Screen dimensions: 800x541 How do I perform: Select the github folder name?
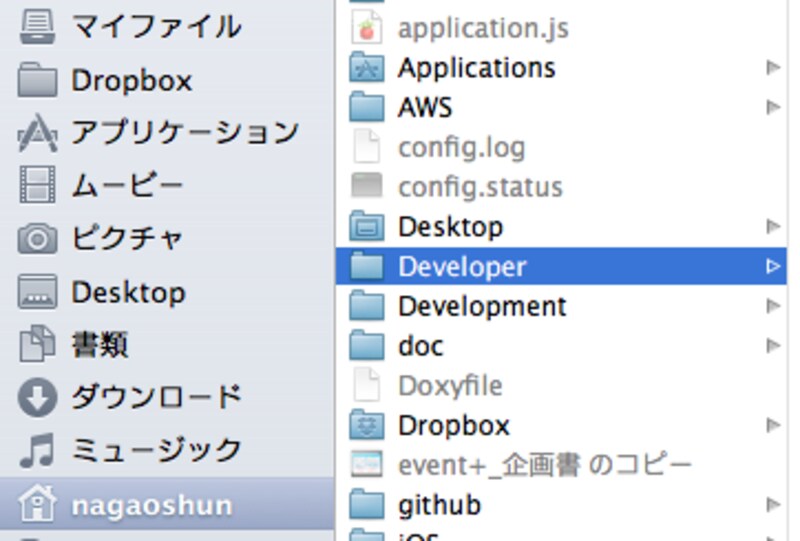(x=439, y=506)
